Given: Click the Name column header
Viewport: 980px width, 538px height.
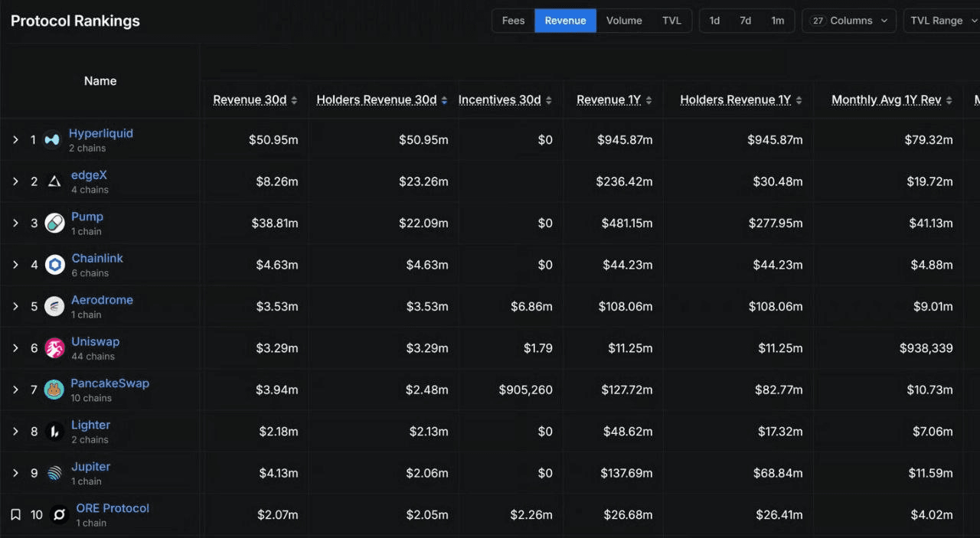Looking at the screenshot, I should coord(100,81).
